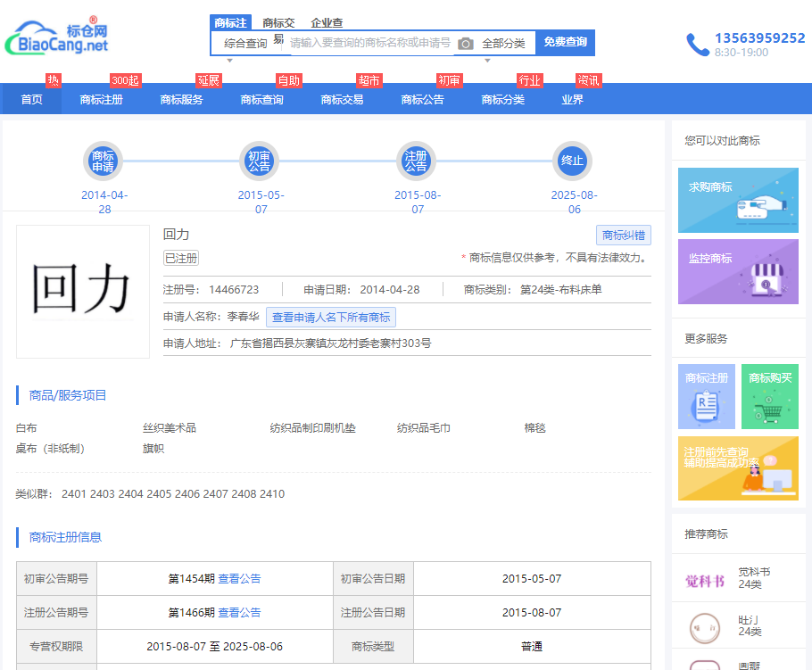Open the 商标购买 service tile
The image size is (812, 670).
770,397
